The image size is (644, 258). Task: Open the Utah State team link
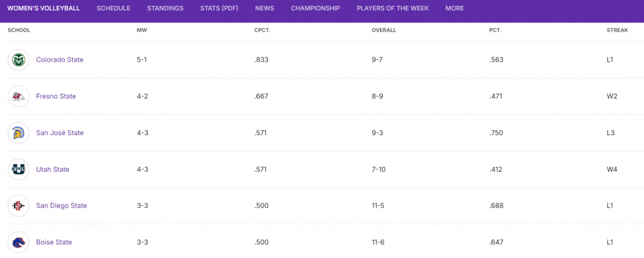[53, 170]
